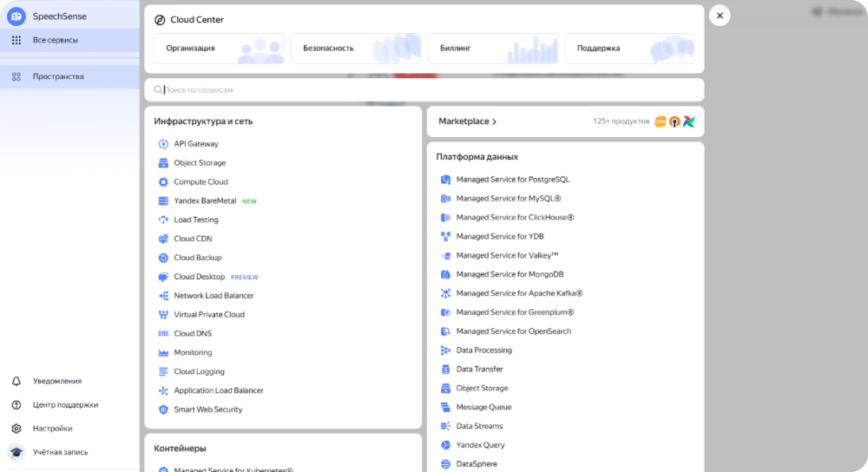868x472 pixels.
Task: Open the Data Processing service
Action: (x=483, y=351)
